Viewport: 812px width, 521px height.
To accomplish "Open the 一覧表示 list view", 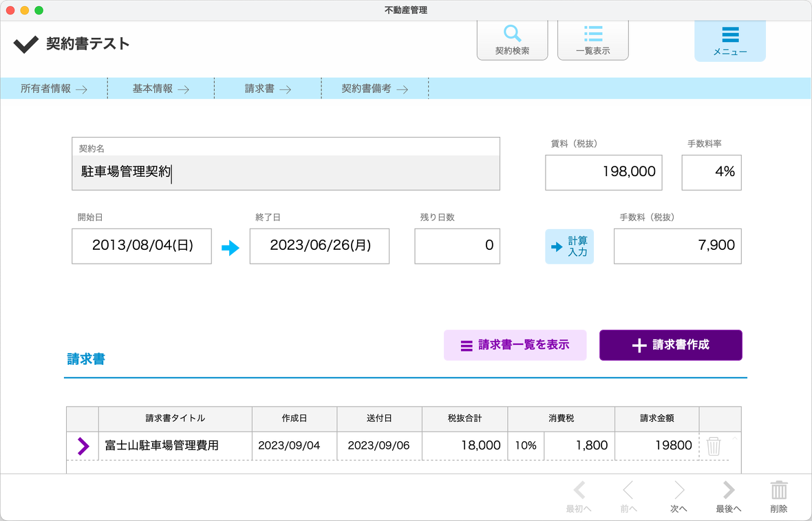I will [592, 40].
